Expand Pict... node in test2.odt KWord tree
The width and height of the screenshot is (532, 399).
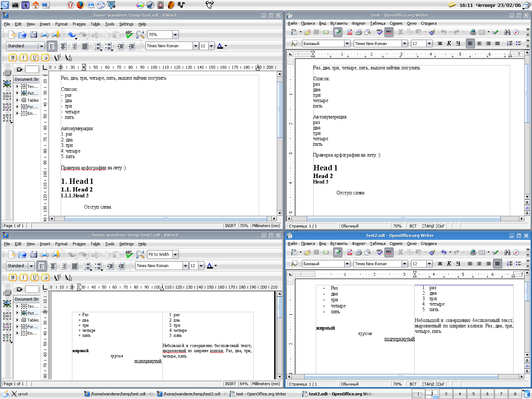[17, 313]
